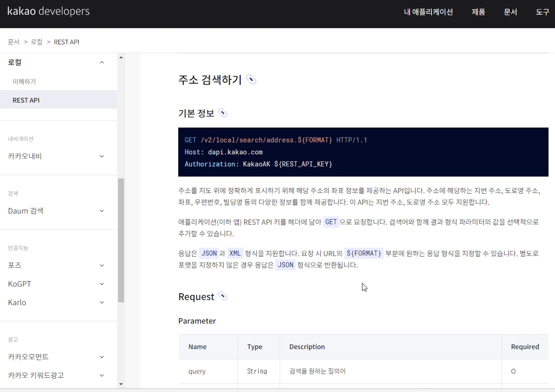Open the 제품 top menu
Viewport: 555px width, 392px height.
tap(478, 12)
